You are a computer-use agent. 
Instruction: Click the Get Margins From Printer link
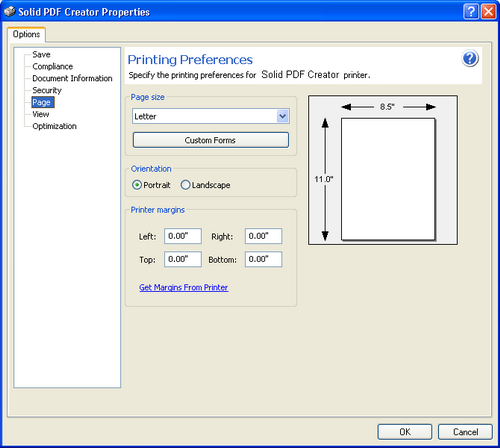click(x=184, y=287)
